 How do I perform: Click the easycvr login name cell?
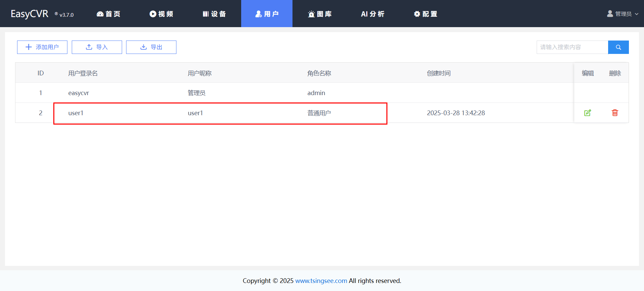pos(78,93)
